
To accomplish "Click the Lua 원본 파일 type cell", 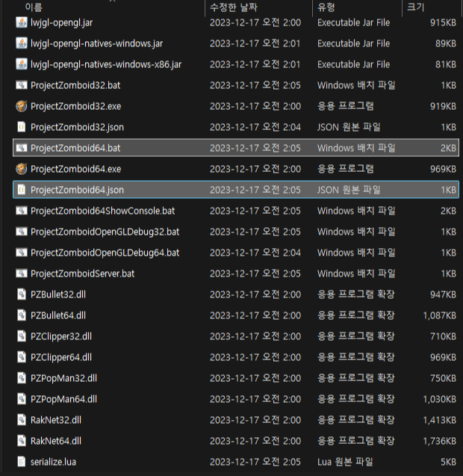I will pos(345,462).
